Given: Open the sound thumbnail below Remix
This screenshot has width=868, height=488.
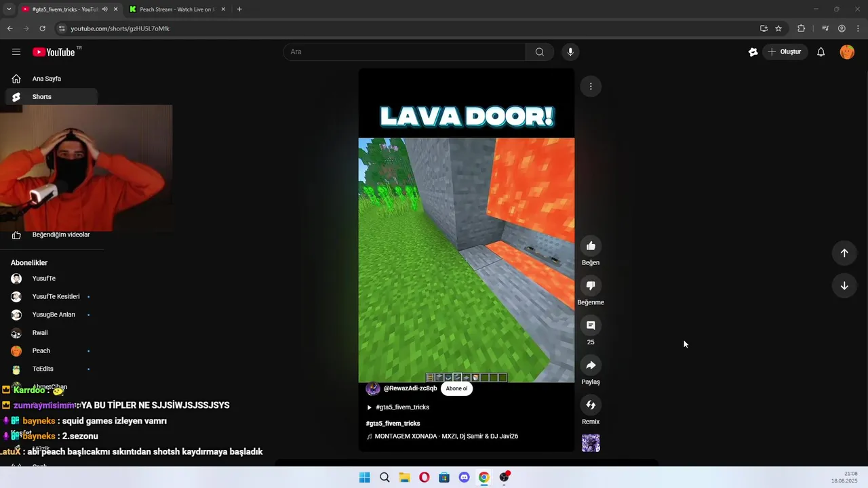Looking at the screenshot, I should pos(591,443).
